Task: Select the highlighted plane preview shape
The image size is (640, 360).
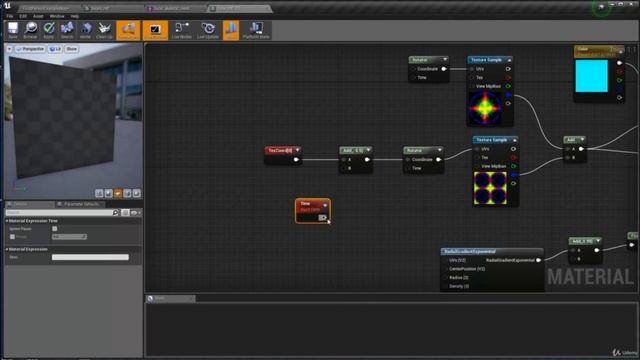Action: coord(118,193)
